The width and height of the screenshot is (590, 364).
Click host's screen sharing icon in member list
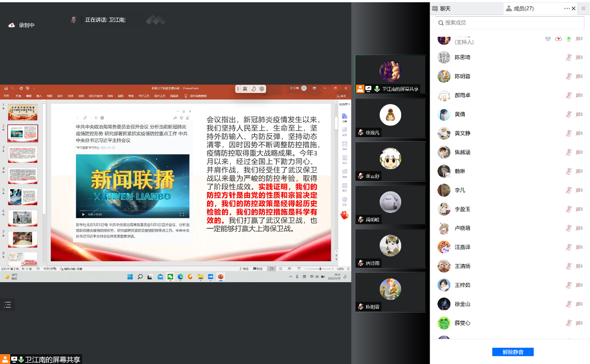pos(548,39)
